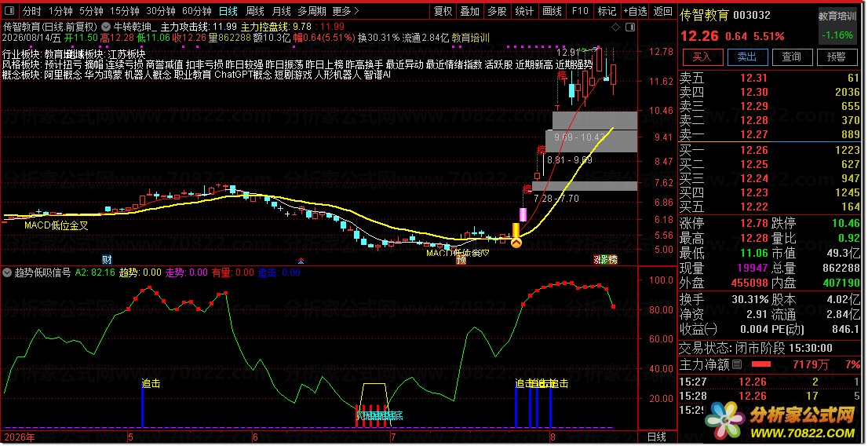This screenshot has height=446, width=868.
Task: Switch to 30分钟 period
Action: point(161,10)
